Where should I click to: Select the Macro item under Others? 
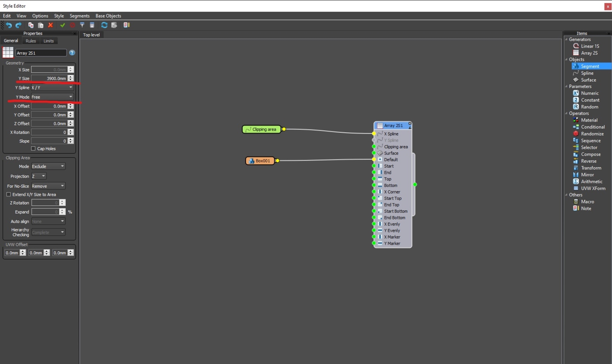pyautogui.click(x=587, y=202)
